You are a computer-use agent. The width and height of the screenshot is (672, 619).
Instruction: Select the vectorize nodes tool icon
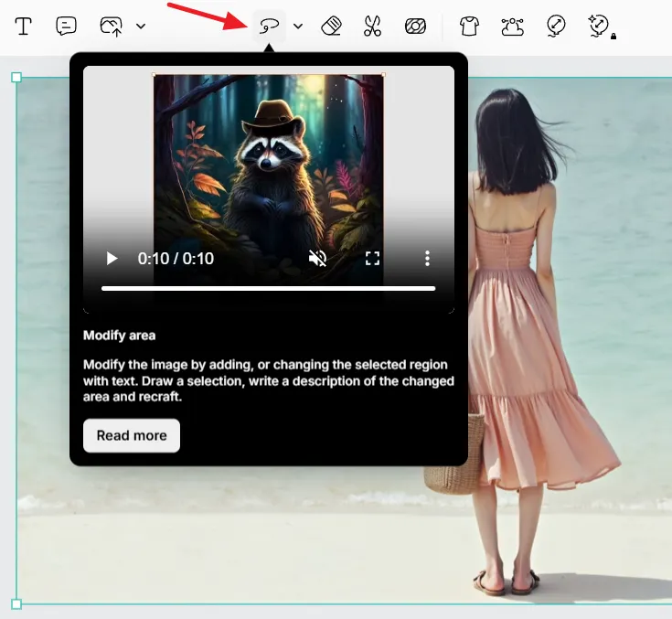[x=512, y=26]
